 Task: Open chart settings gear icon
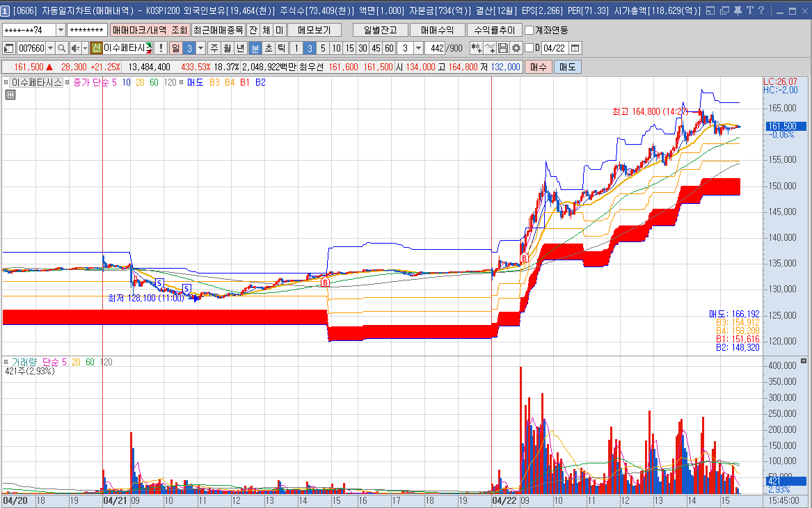coord(516,48)
